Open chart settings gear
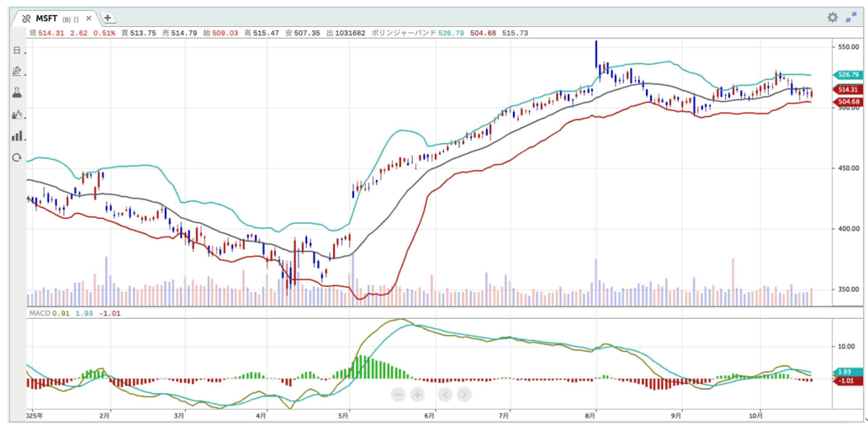The image size is (868, 425). pos(832,17)
